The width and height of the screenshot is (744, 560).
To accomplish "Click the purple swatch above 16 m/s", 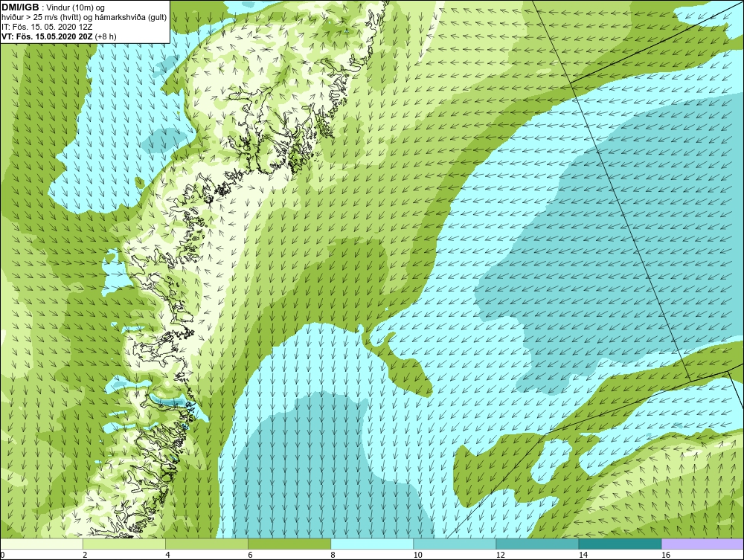I will [x=702, y=544].
